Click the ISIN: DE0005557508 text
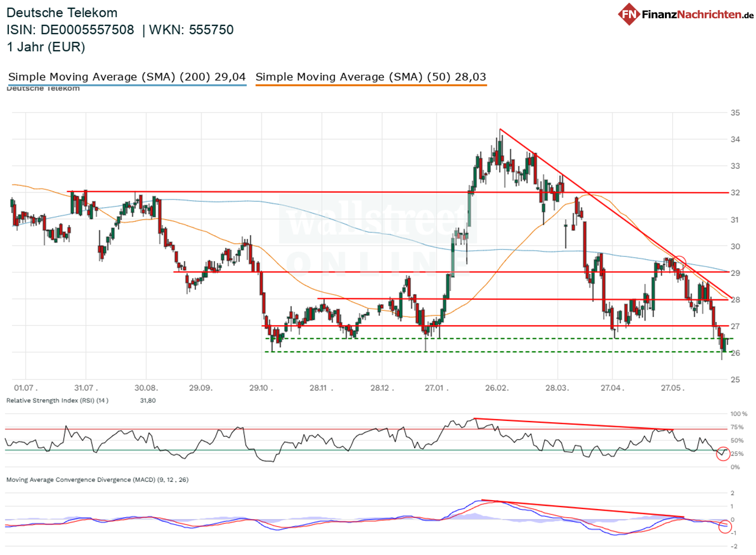 [x=70, y=30]
